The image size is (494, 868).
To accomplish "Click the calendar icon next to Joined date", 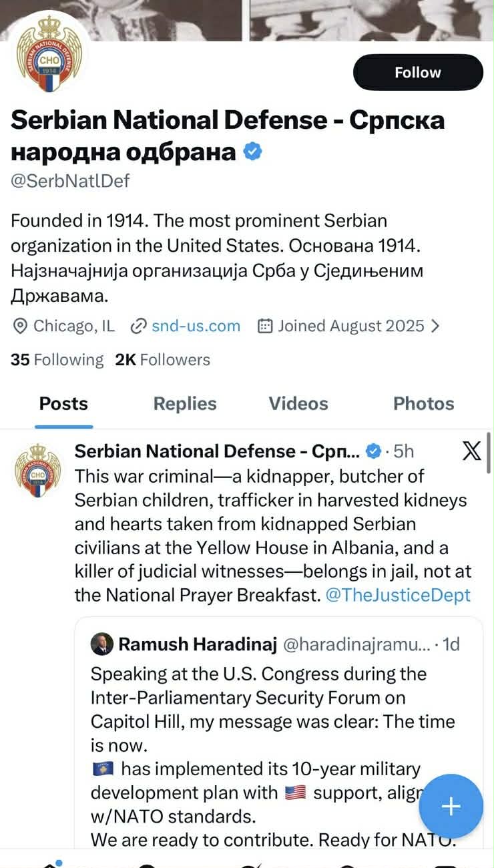I will click(265, 326).
